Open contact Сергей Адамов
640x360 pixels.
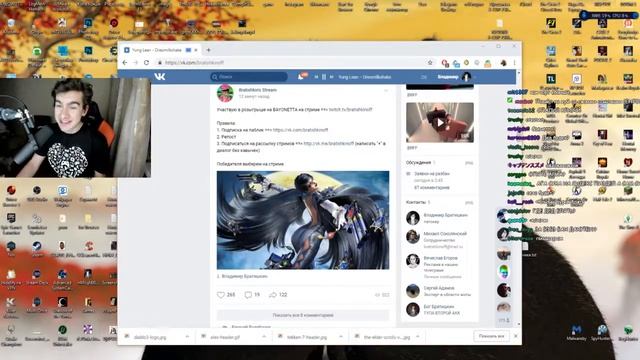coord(439,288)
